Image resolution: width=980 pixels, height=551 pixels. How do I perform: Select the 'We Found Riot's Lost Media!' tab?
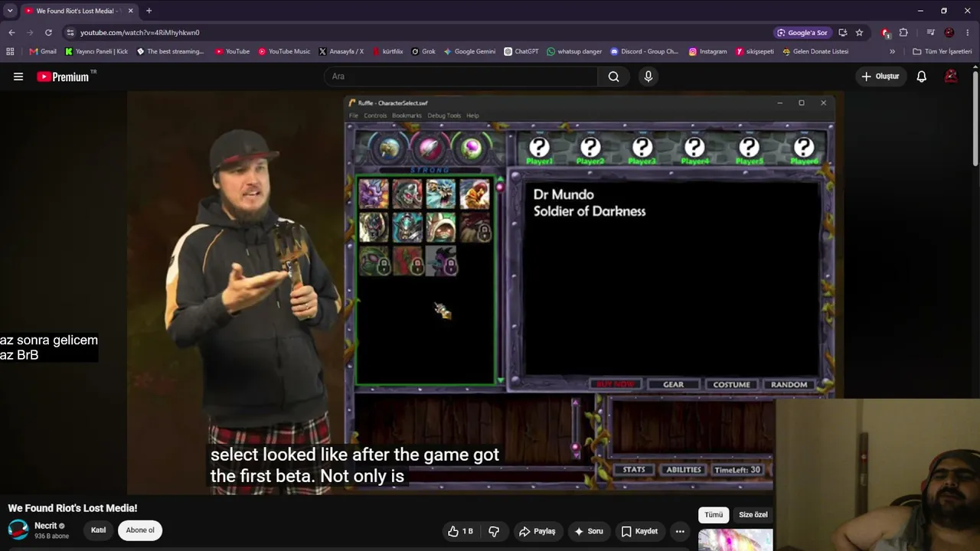[79, 11]
